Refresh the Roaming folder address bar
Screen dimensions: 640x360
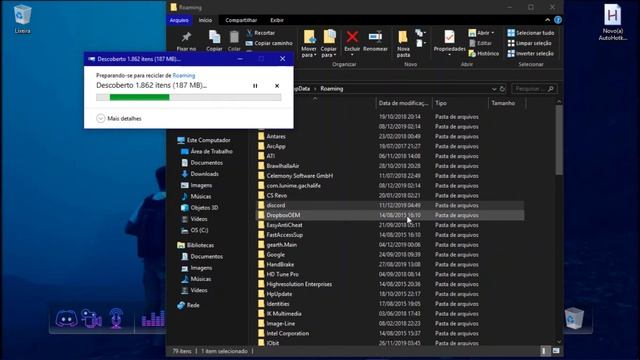click(502, 89)
